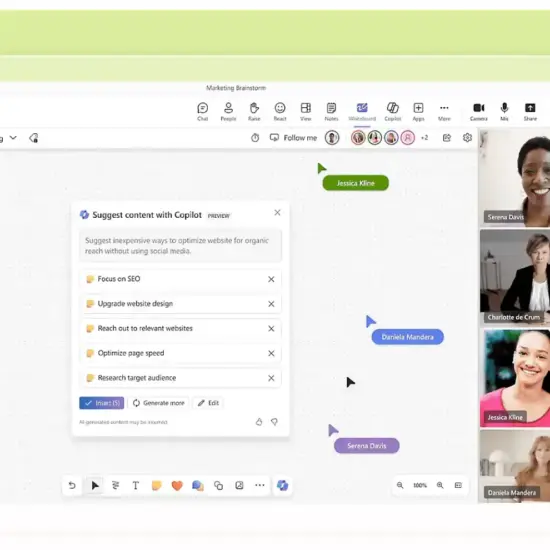The image size is (550, 550).
Task: Click fit to screen icon
Action: [458, 485]
